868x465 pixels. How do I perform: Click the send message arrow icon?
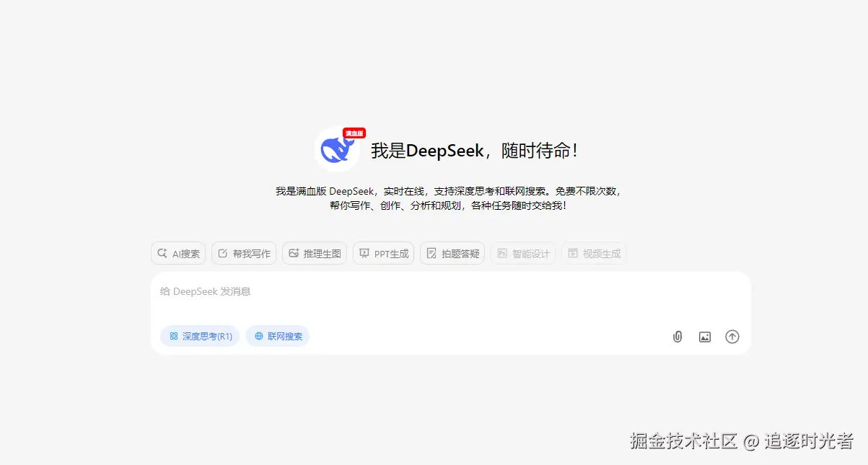(732, 337)
